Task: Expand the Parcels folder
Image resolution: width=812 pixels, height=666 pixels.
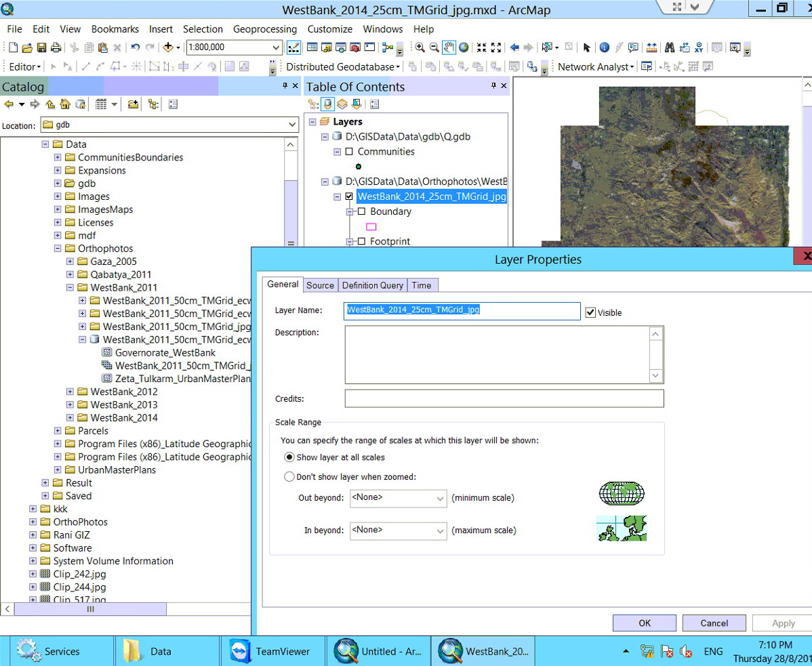Action: tap(58, 430)
